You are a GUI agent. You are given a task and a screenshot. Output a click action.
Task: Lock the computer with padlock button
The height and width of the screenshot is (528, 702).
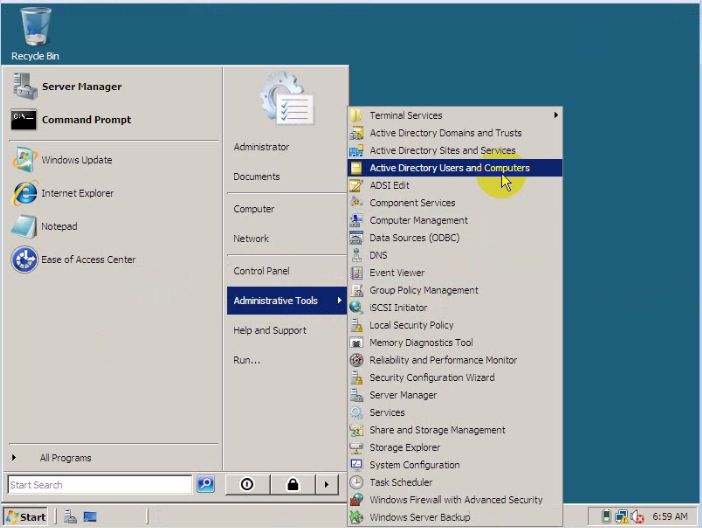[293, 484]
